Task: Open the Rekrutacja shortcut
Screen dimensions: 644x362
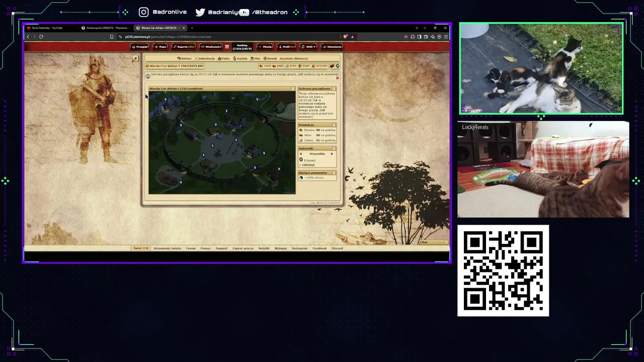Action: click(x=205, y=58)
